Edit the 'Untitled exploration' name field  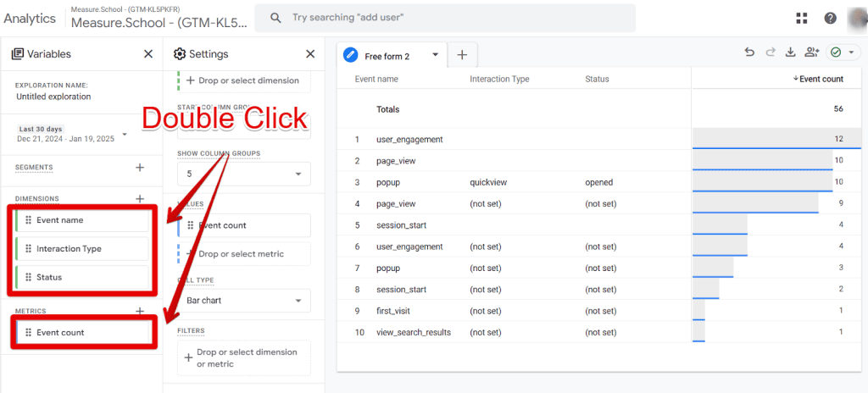[x=53, y=97]
